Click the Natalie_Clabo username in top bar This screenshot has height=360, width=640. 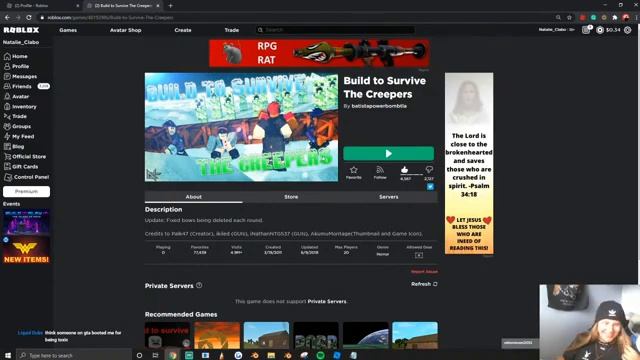tap(552, 30)
